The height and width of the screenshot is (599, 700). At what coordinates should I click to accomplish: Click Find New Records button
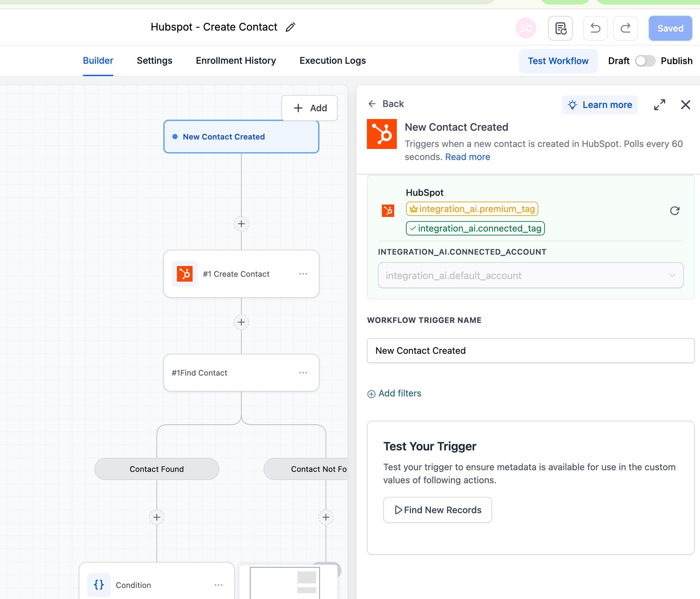tap(437, 510)
